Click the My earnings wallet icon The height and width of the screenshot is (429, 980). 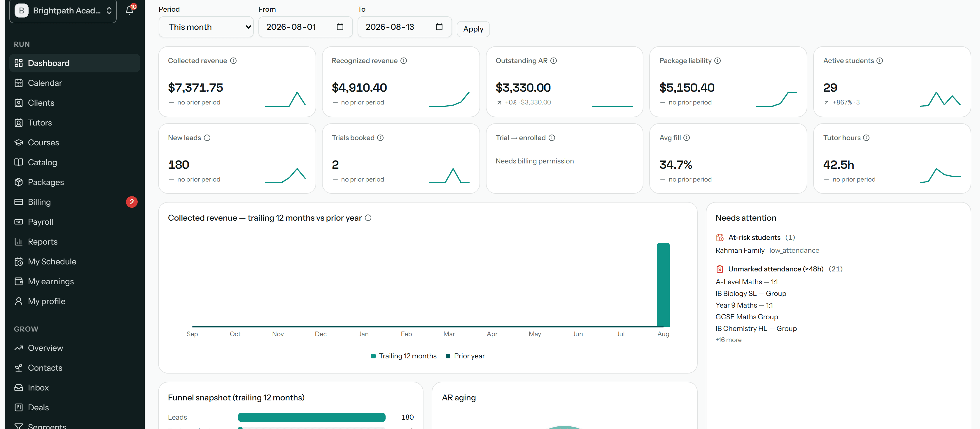pyautogui.click(x=19, y=281)
